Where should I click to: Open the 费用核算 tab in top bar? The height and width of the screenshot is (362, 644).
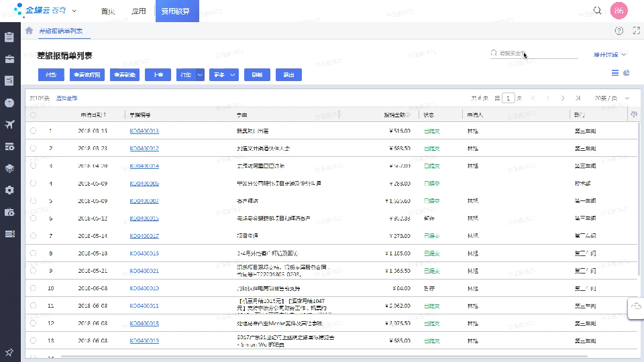pos(177,11)
